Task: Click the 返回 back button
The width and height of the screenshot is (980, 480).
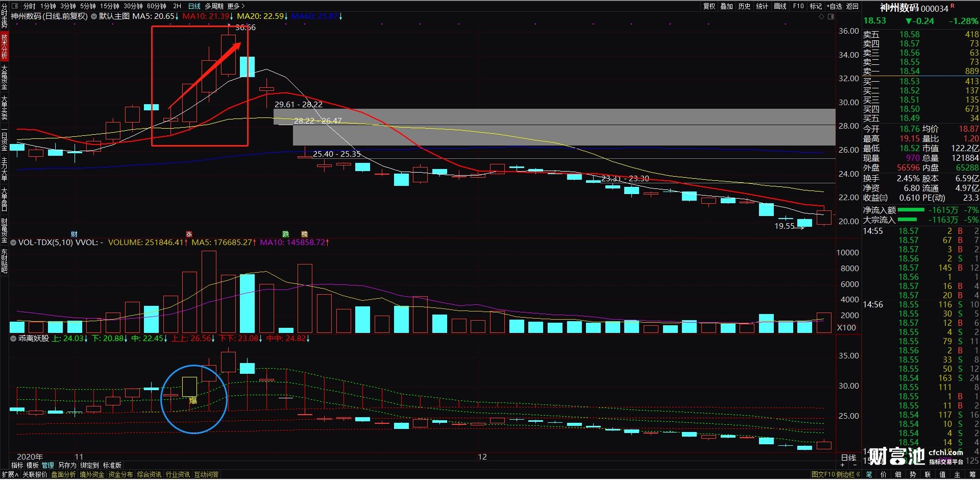Action: pyautogui.click(x=852, y=6)
